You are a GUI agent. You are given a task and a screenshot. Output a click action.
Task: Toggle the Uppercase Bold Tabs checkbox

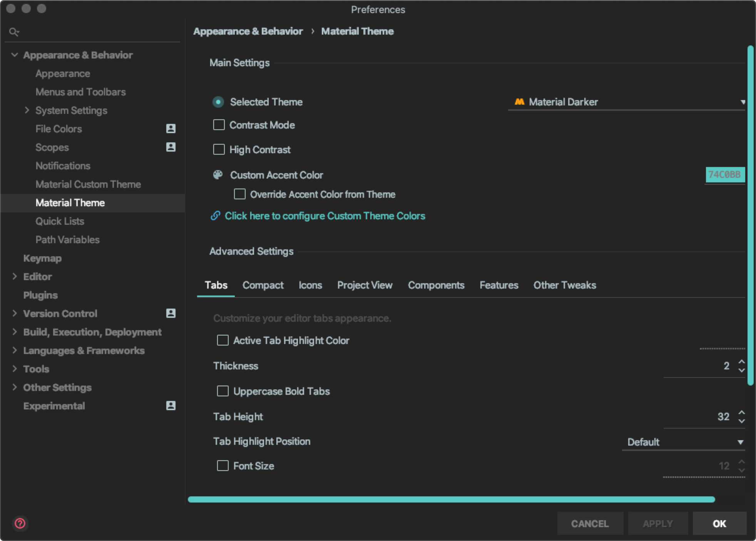pos(223,391)
